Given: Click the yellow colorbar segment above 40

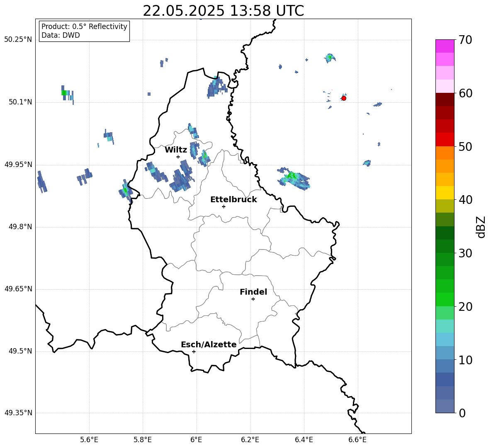Looking at the screenshot, I should pos(445,193).
